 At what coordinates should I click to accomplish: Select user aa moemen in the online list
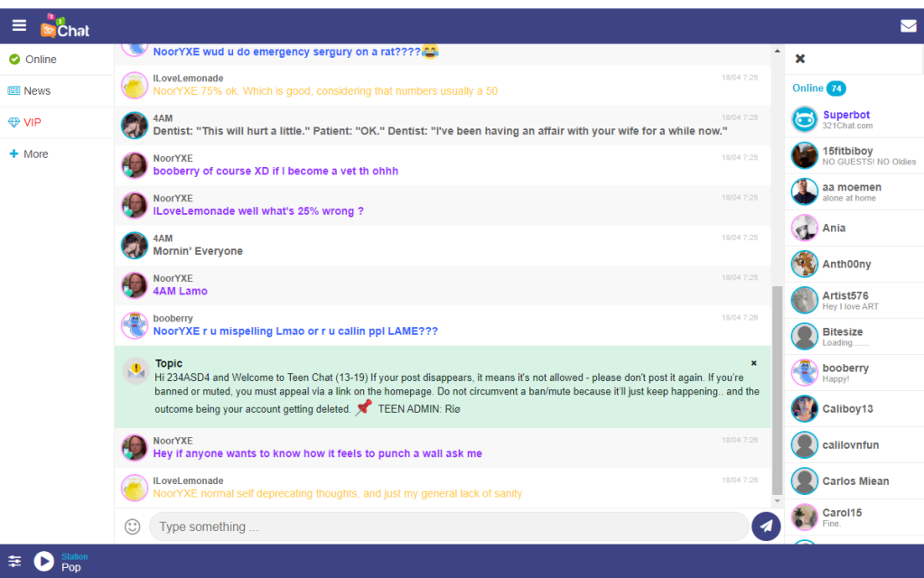tap(854, 191)
